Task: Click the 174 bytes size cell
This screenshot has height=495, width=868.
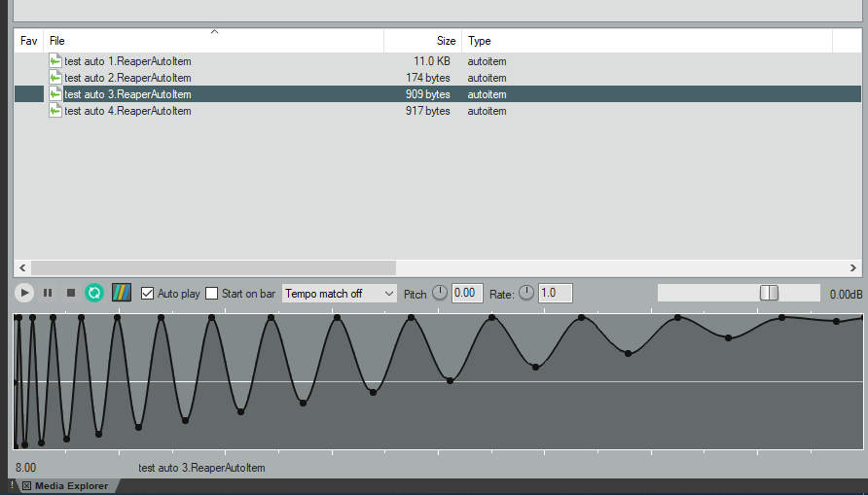Action: coord(428,78)
